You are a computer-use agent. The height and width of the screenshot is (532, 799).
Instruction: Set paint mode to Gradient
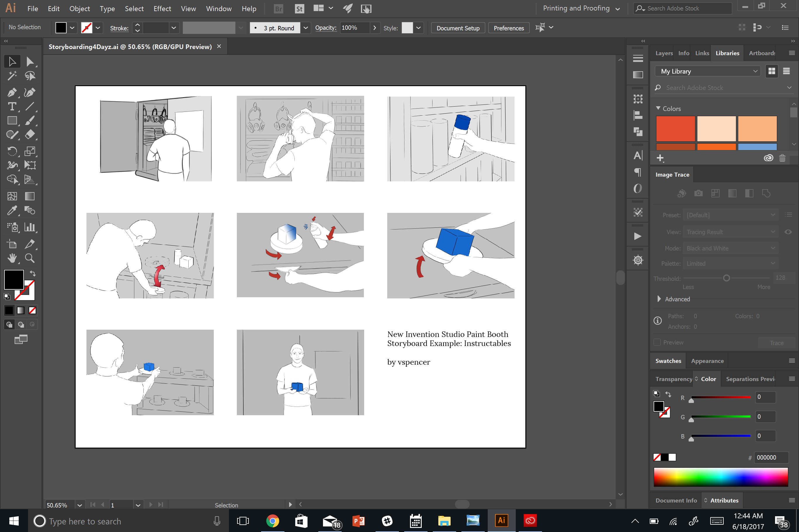pos(21,310)
